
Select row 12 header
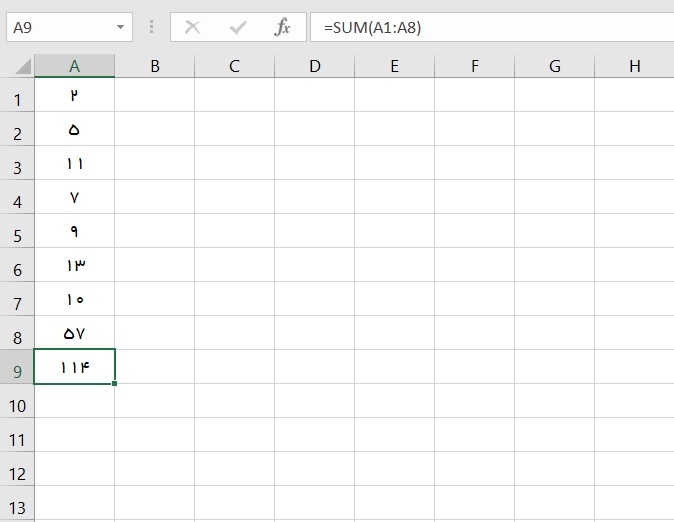coord(17,472)
